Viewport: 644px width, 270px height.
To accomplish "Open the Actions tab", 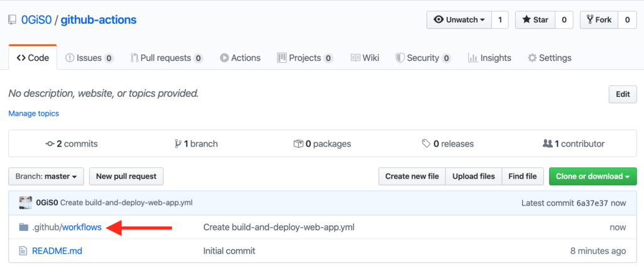I will [x=240, y=58].
